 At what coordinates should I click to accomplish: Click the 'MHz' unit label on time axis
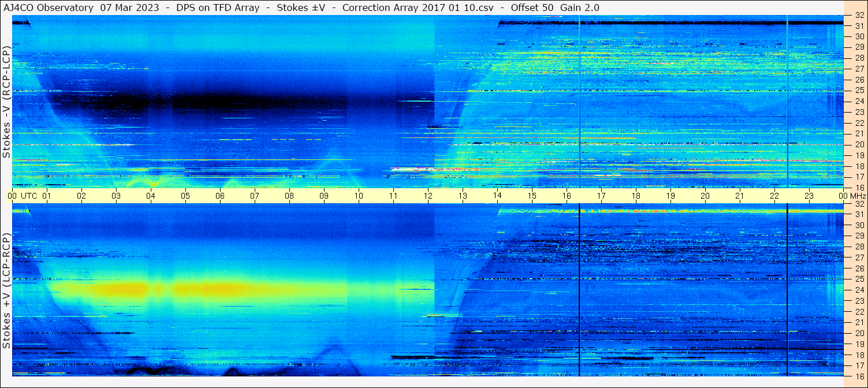[x=858, y=196]
